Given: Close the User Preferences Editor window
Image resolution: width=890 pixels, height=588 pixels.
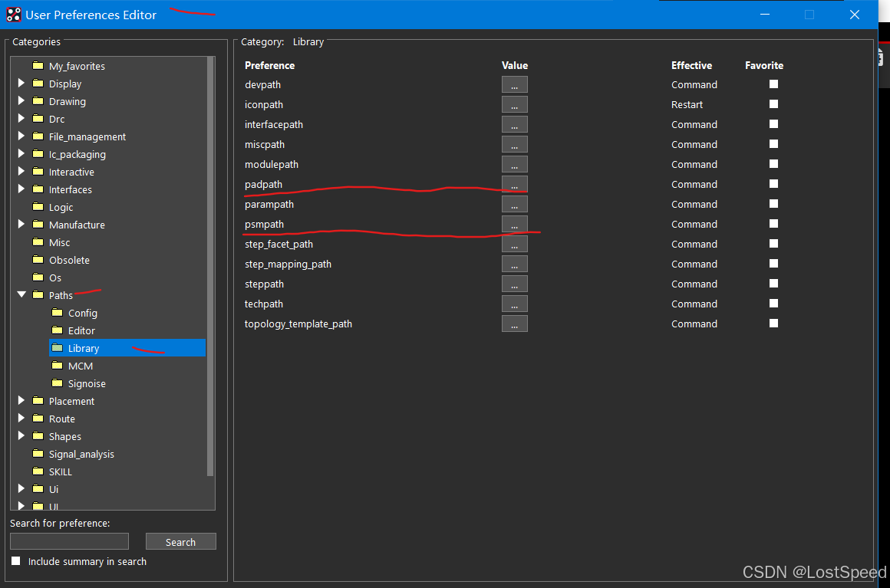Looking at the screenshot, I should click(x=854, y=15).
